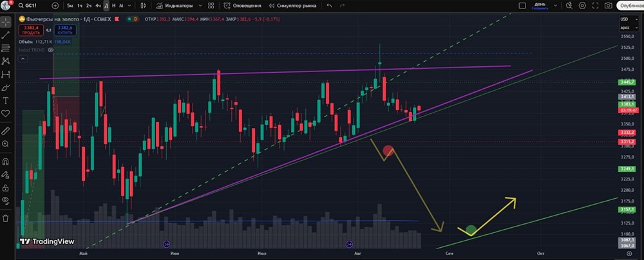Viewport: 644px width, 260px height.
Task: Click the blue КУПИТЬ buy button
Action: (65, 30)
